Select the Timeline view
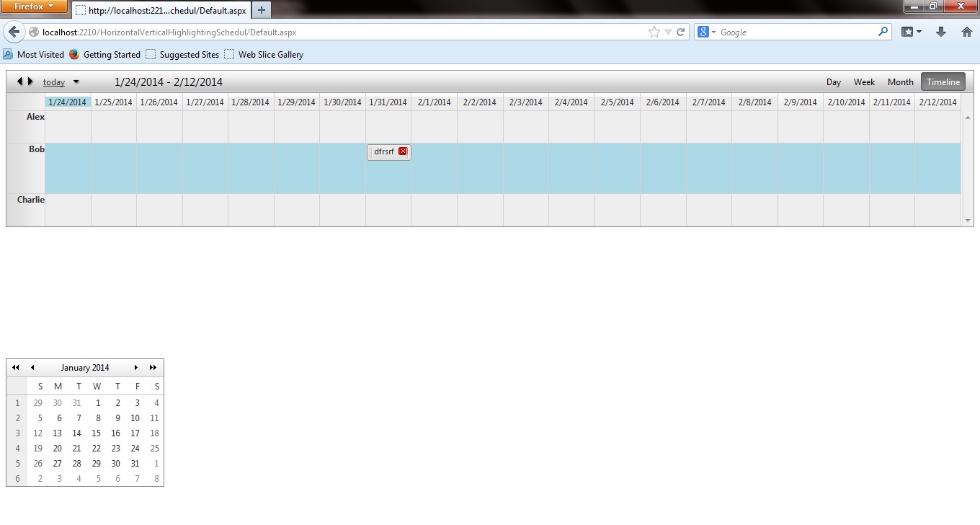Viewport: 980px width, 525px height. 943,82
